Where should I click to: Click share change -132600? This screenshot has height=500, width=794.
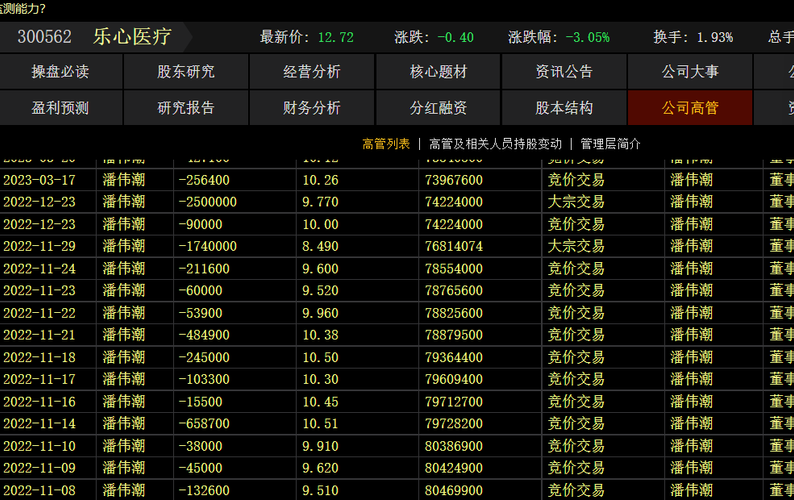coord(204,490)
